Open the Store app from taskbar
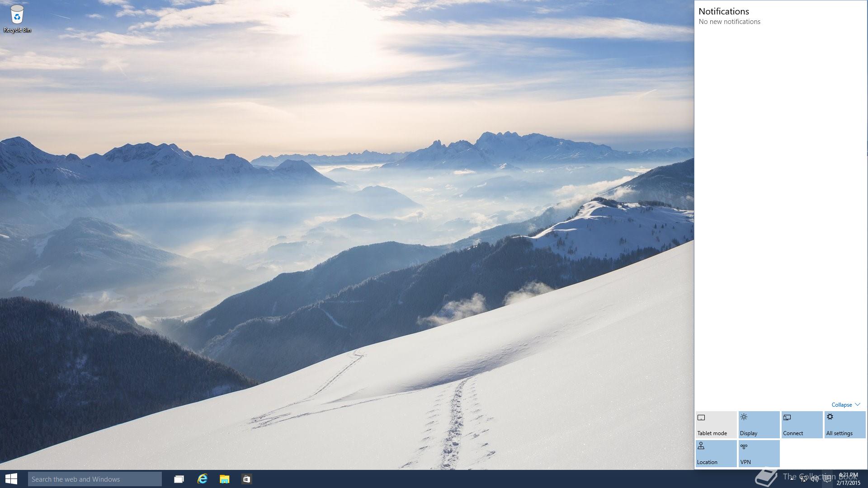The height and width of the screenshot is (488, 868). (x=246, y=479)
